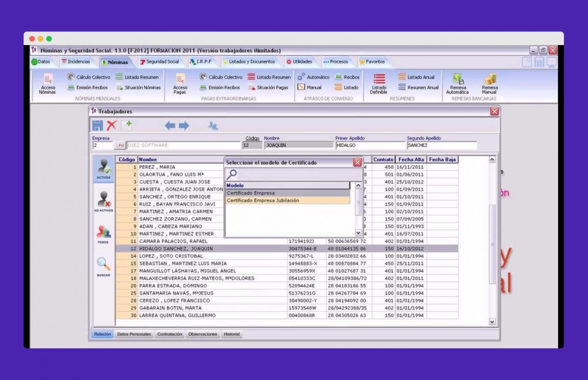Click the workers group icon in Trabajadores toolbar
This screenshot has width=588, height=380.
[x=213, y=126]
